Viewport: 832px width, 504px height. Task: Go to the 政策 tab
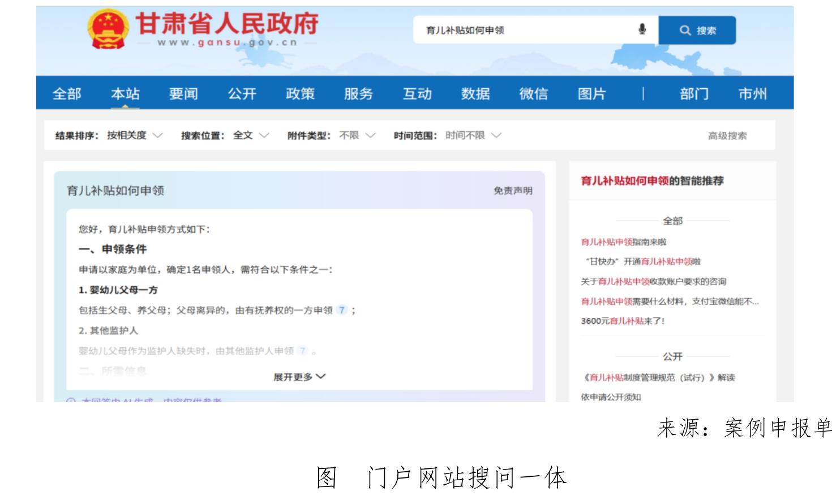(300, 93)
